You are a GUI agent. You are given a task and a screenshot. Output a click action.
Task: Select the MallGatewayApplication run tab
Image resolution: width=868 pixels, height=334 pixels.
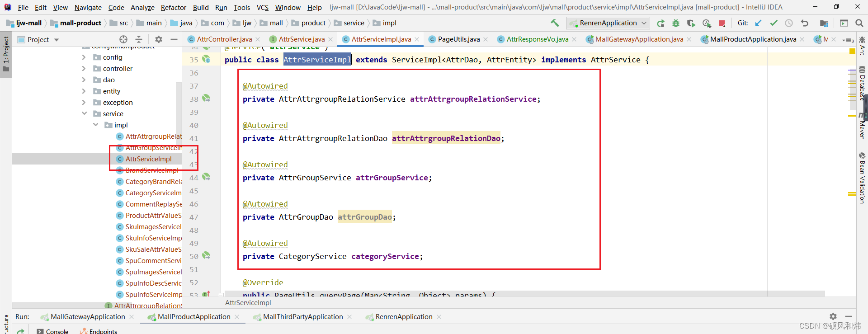[88, 317]
